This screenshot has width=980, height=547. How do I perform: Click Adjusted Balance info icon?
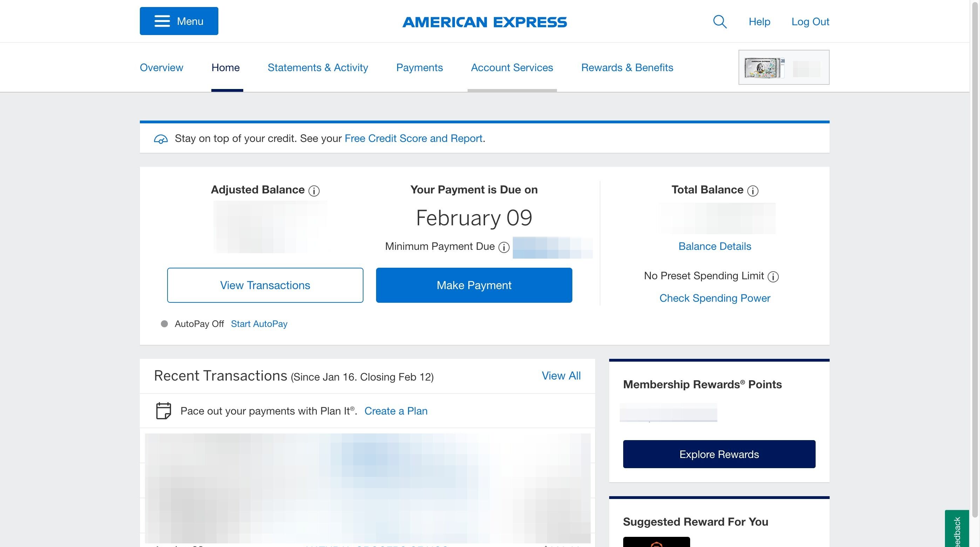pyautogui.click(x=314, y=191)
